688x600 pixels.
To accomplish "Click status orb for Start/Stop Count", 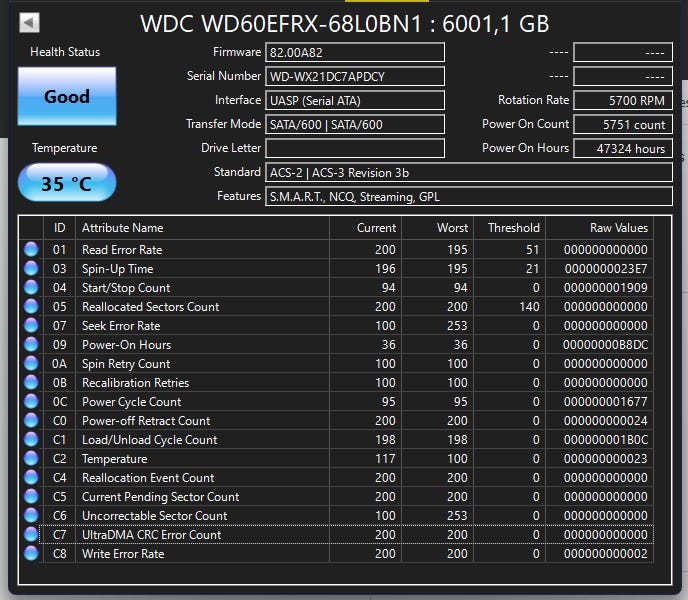I will (x=31, y=287).
